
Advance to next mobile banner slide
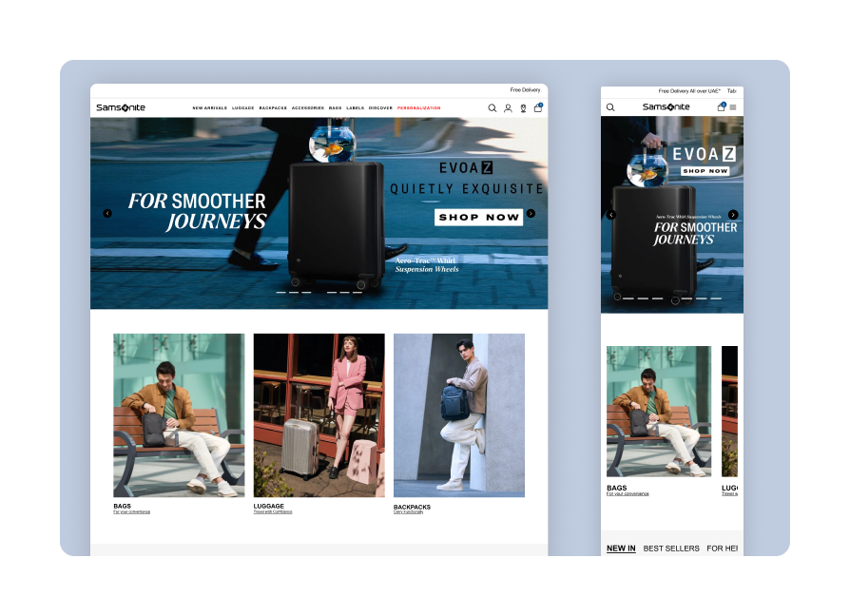click(x=733, y=215)
